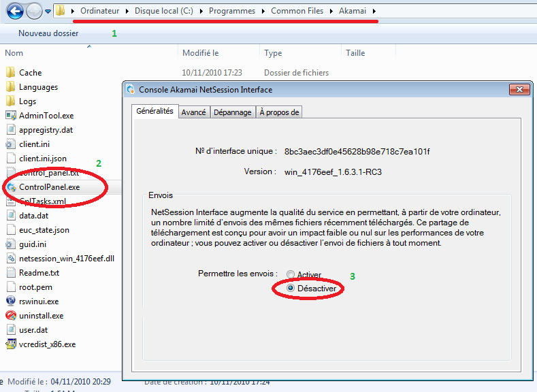Click the Readme.txt file name
Viewport: 537px width, 392px height.
(39, 273)
